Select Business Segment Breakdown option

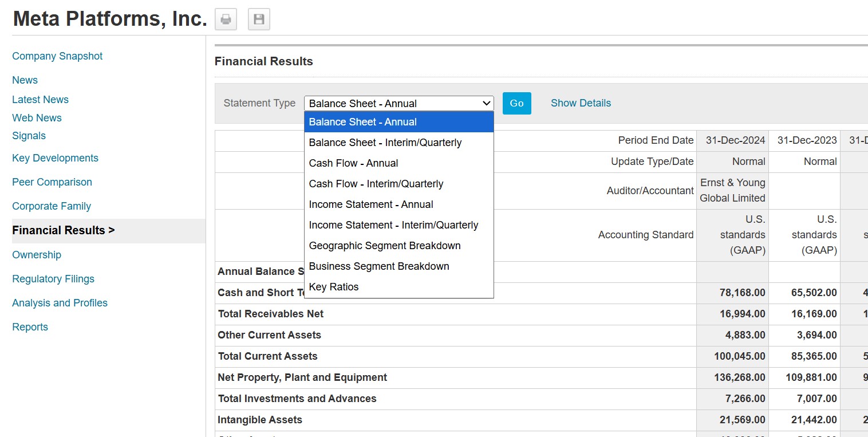[x=378, y=266]
